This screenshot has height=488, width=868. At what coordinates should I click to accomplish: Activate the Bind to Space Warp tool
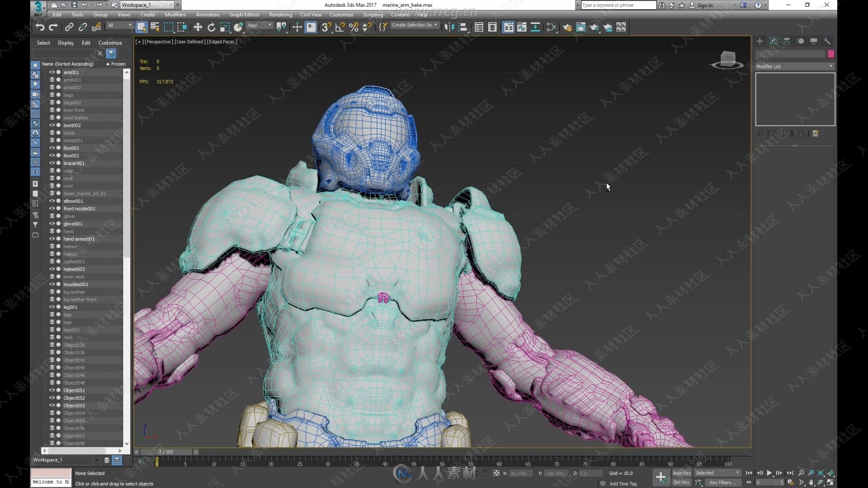click(x=96, y=27)
